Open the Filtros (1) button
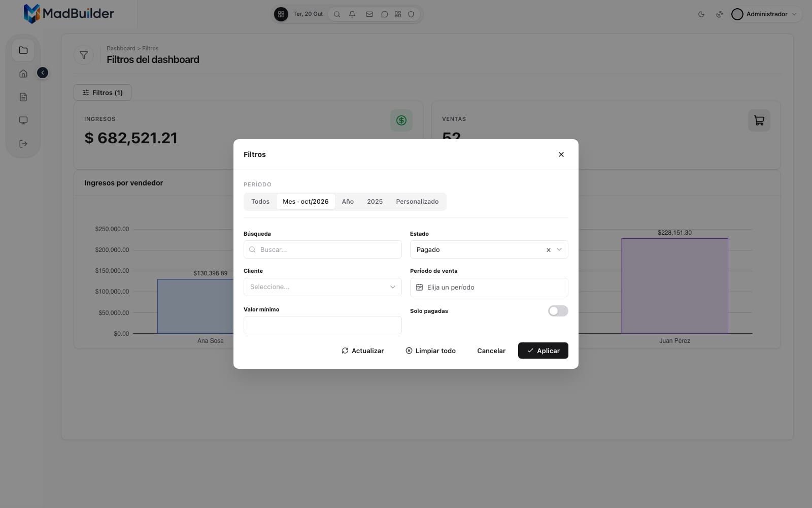The height and width of the screenshot is (508, 812). point(103,92)
